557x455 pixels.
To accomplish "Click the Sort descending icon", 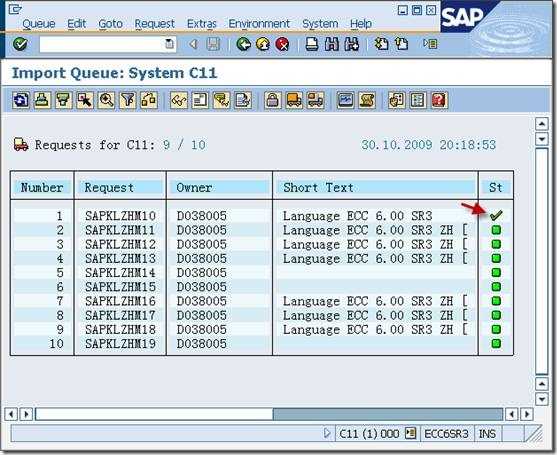I will click(x=64, y=100).
